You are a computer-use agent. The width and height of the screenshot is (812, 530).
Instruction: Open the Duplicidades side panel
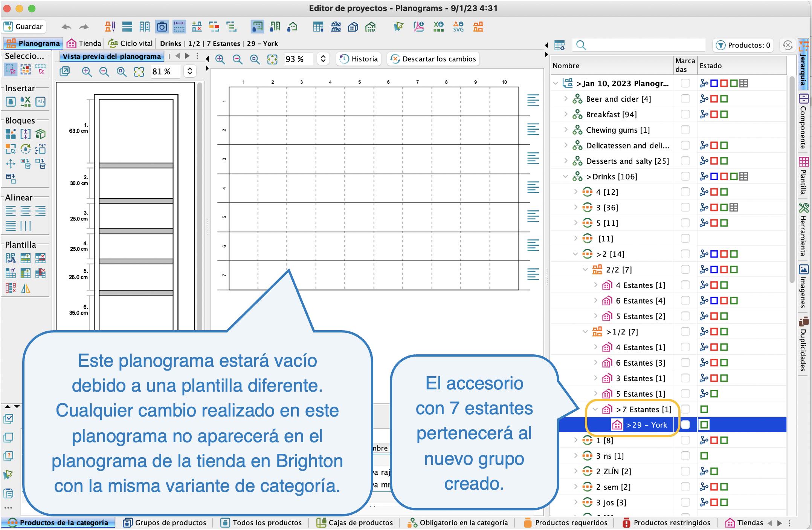click(804, 345)
